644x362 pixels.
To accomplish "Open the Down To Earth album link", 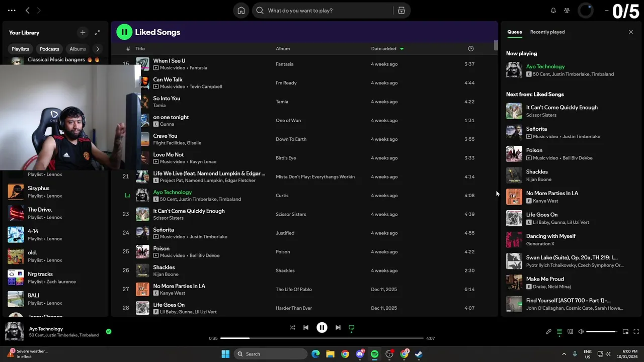I will [x=291, y=139].
